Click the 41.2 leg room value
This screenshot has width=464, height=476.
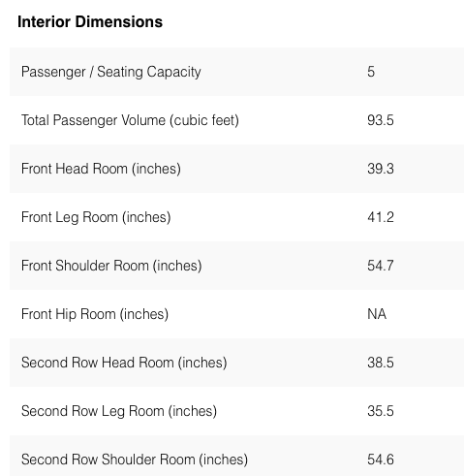tap(381, 217)
